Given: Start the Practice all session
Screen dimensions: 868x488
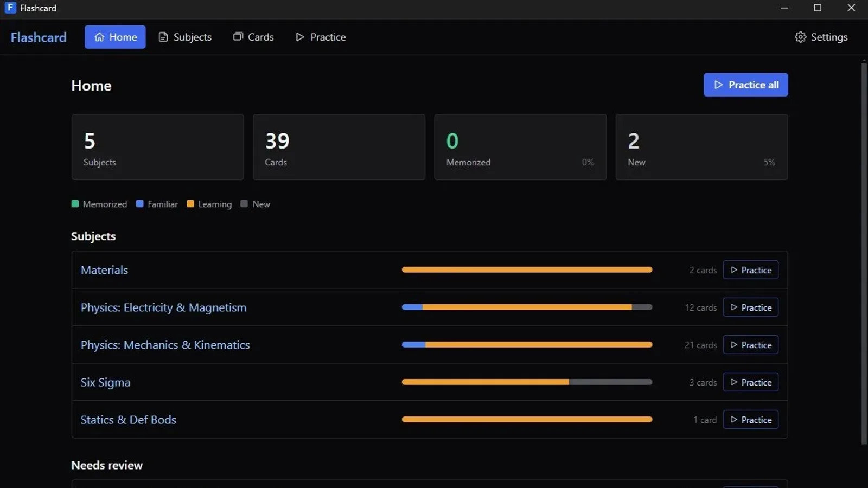Looking at the screenshot, I should click(745, 85).
